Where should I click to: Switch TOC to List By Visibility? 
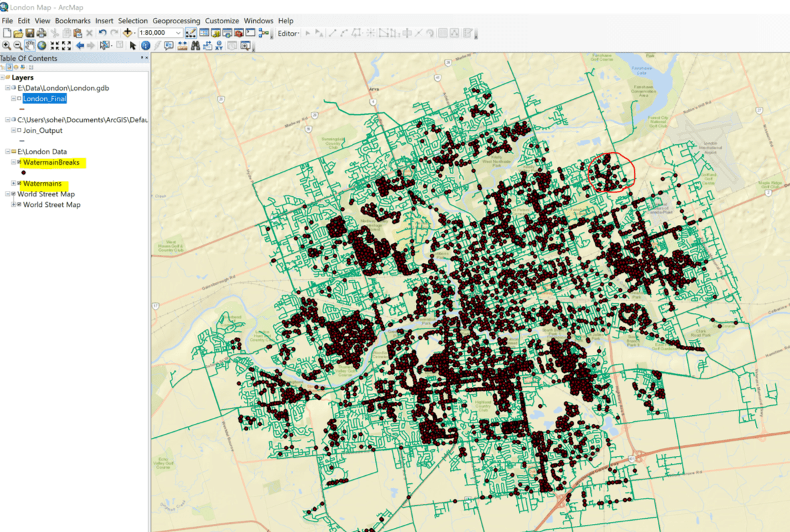(16, 67)
